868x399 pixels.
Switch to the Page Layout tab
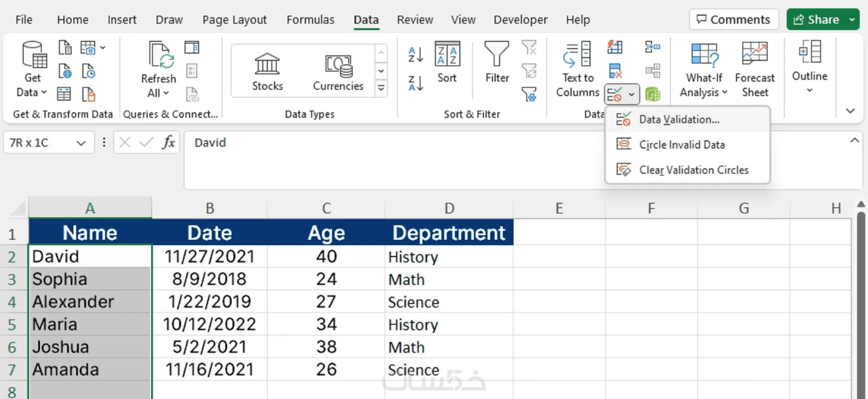234,19
